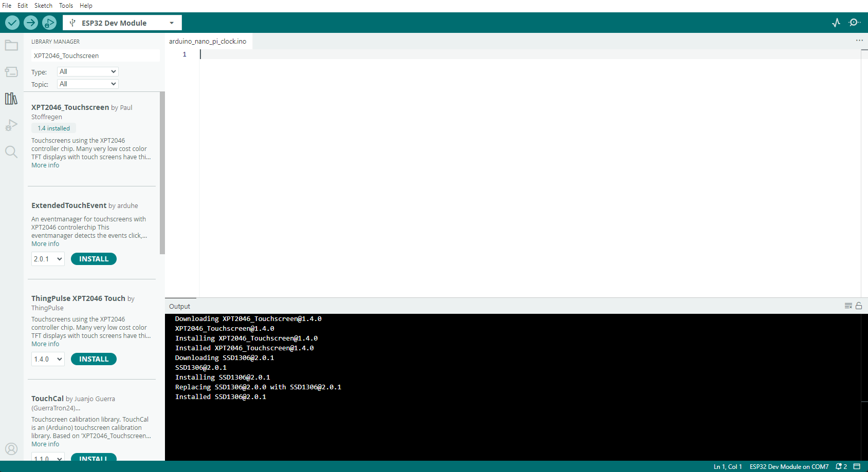The image size is (868, 472).
Task: Click the library list scrollbar
Action: [x=162, y=173]
